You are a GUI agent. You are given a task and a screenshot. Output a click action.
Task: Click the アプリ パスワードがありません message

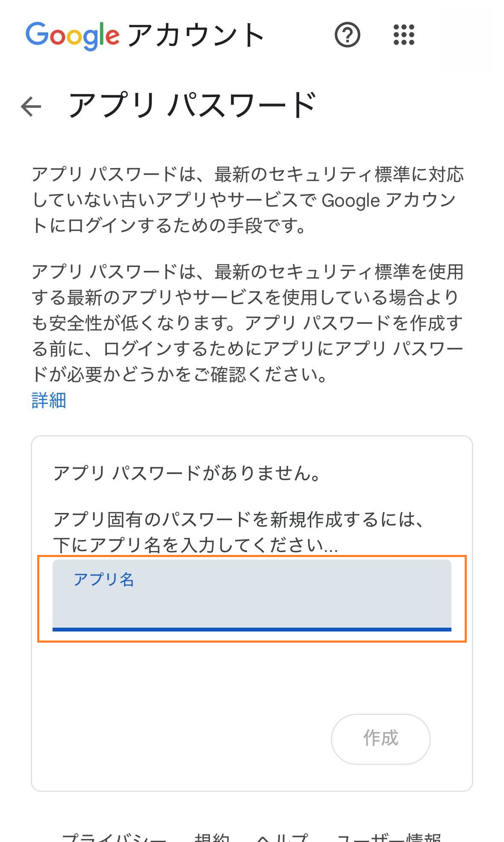click(187, 474)
